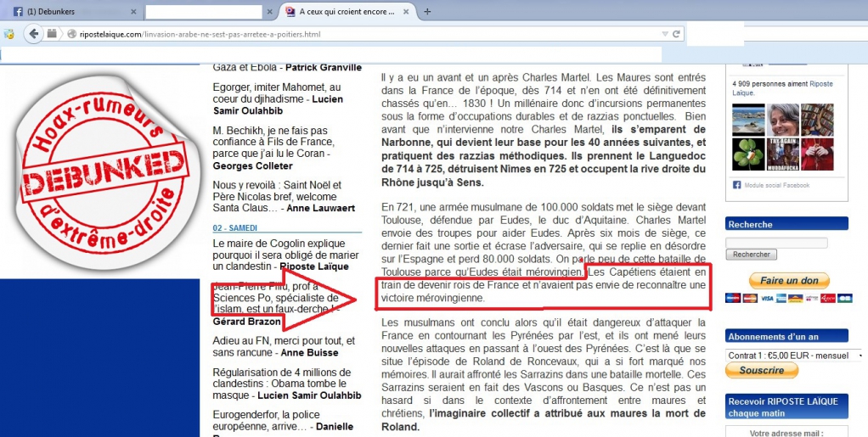Click the ripostelaique.com address bar
This screenshot has width=868, height=437.
click(365, 34)
